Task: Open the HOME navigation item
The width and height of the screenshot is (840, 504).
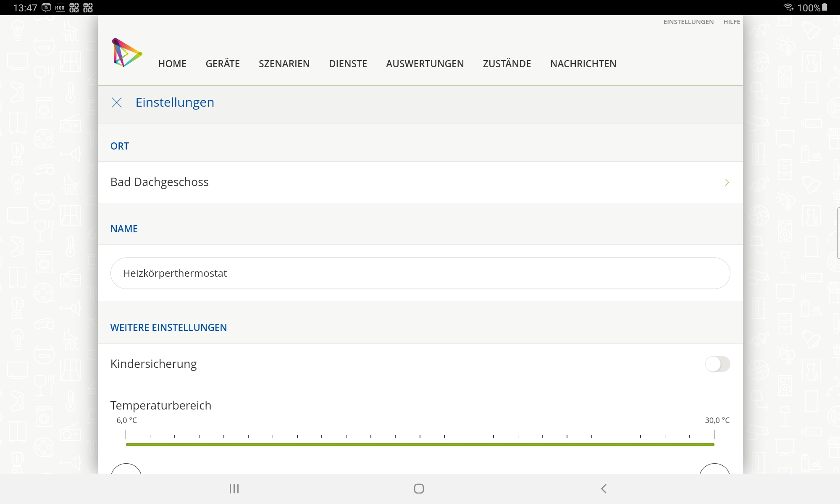Action: tap(172, 64)
